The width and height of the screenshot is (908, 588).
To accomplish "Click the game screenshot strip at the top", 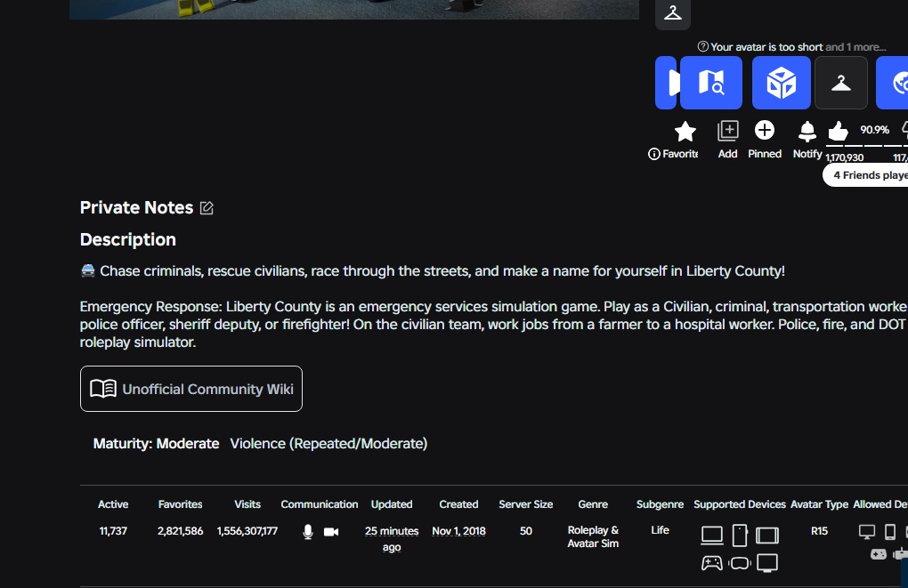I will click(x=353, y=9).
